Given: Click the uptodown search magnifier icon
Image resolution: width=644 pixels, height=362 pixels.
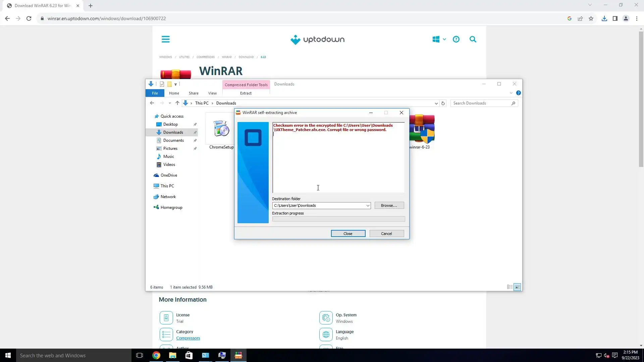Looking at the screenshot, I should [x=473, y=40].
